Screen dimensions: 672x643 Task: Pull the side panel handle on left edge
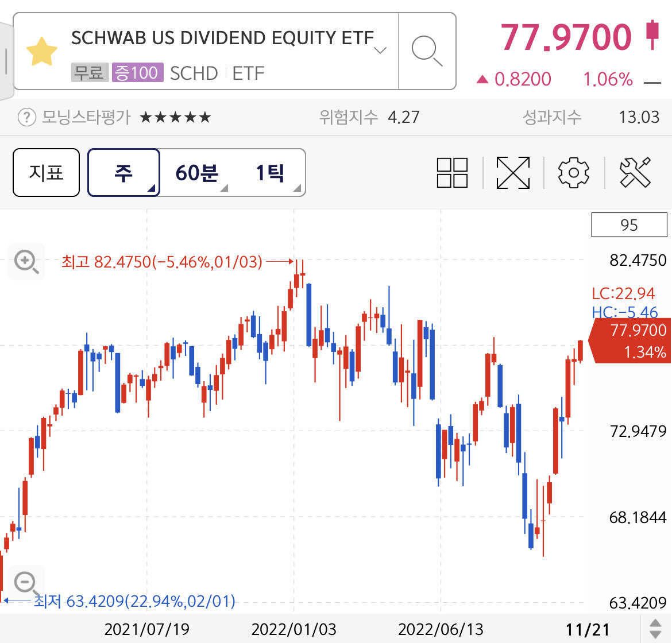(6, 61)
